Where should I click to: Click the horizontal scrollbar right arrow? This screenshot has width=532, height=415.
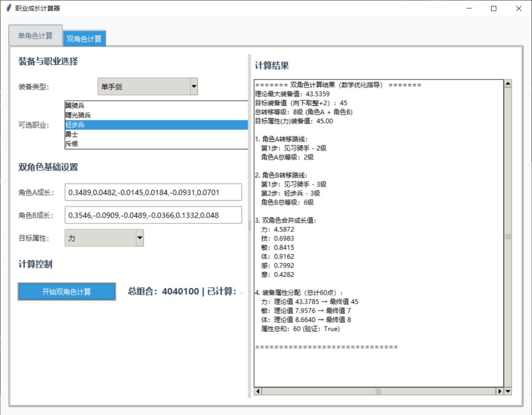tap(499, 391)
